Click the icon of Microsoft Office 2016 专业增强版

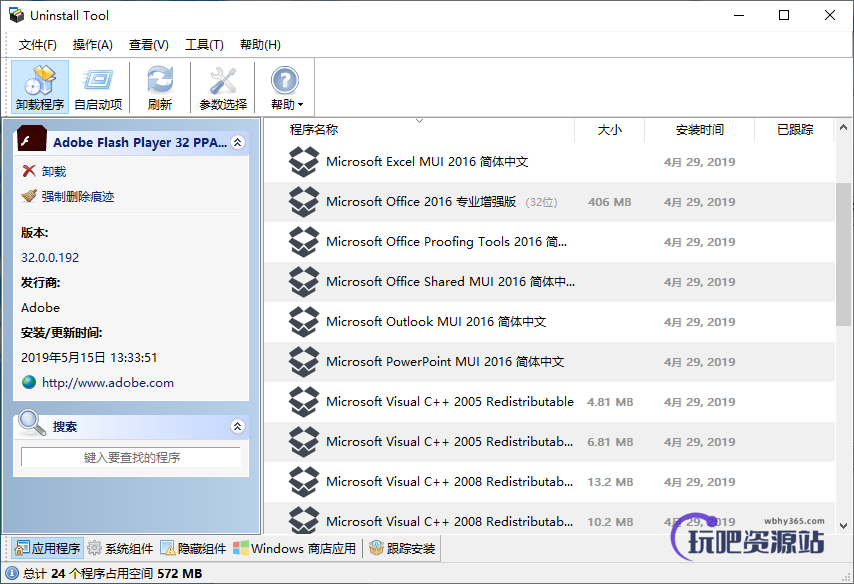click(x=303, y=202)
